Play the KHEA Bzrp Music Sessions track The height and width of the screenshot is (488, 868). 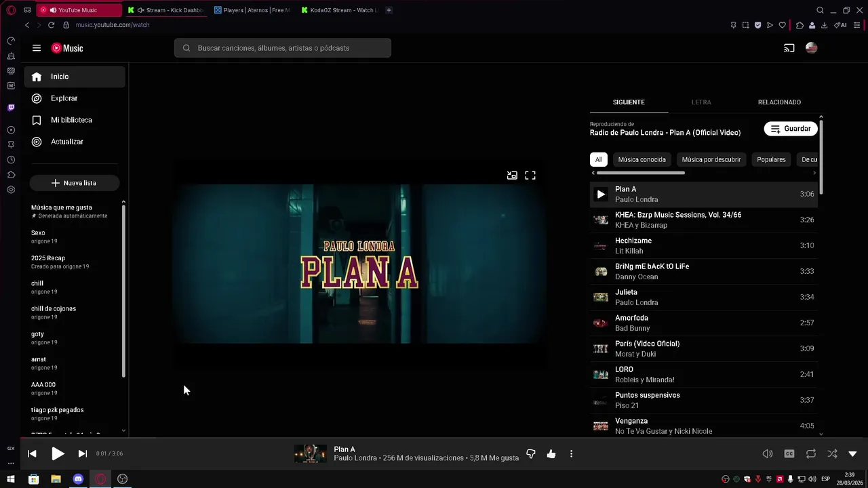coord(703,220)
